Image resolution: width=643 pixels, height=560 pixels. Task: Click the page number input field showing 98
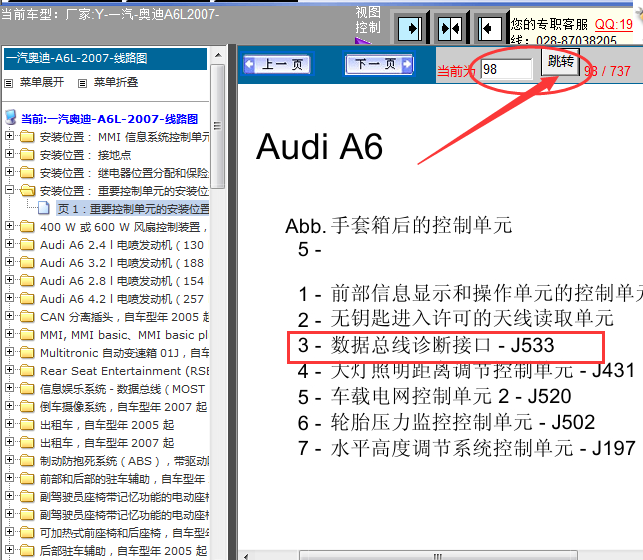(x=506, y=69)
